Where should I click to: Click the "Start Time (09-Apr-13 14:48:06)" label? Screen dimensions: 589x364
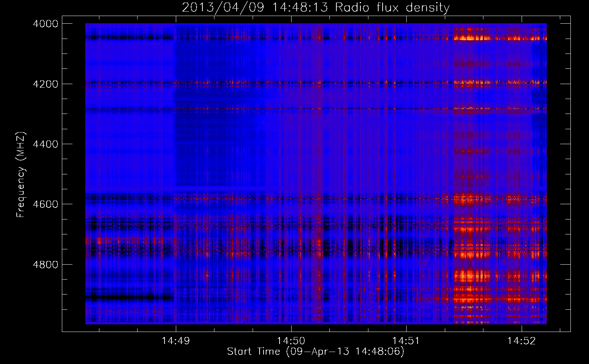pos(316,352)
